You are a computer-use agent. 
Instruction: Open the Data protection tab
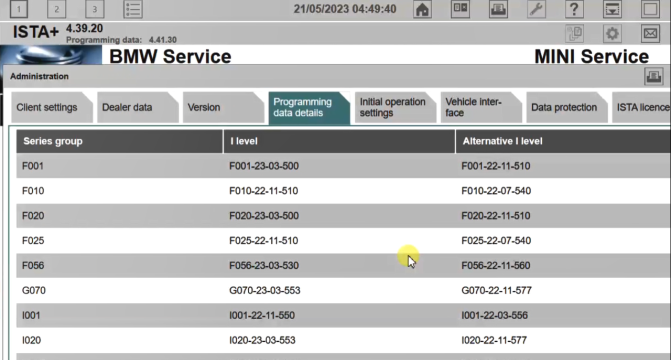coord(567,107)
